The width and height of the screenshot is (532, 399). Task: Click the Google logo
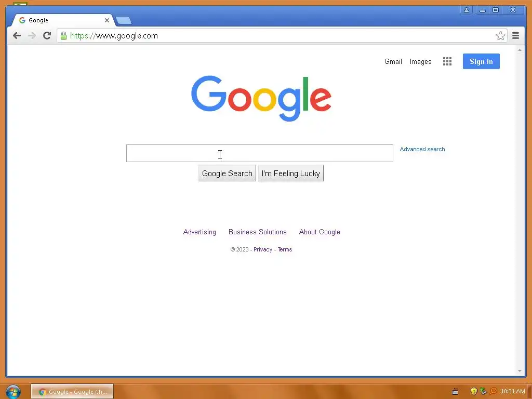[x=261, y=98]
